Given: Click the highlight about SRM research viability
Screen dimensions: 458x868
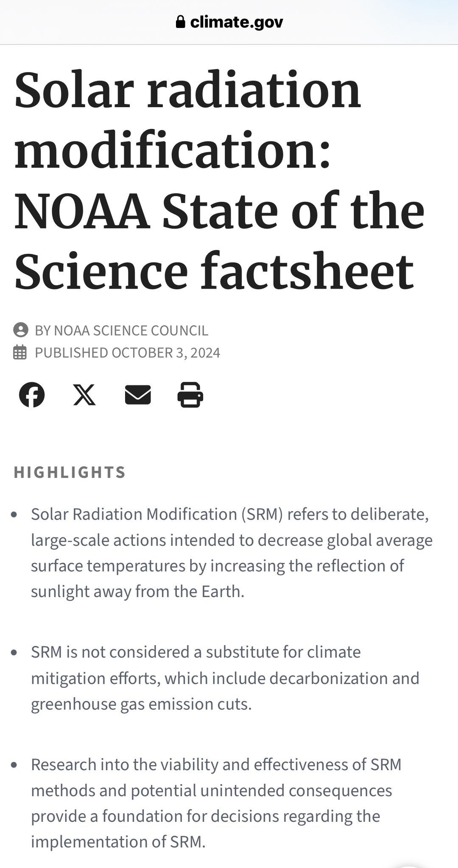Looking at the screenshot, I should (x=216, y=803).
